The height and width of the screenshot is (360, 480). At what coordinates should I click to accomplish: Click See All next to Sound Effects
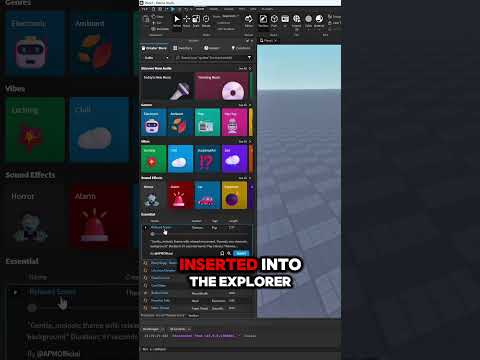coord(243,178)
